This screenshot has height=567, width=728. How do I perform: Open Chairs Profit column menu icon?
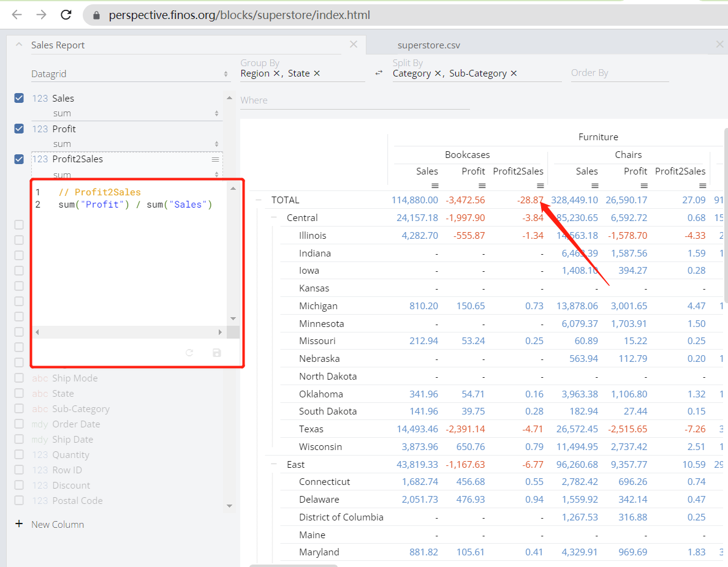coord(644,186)
